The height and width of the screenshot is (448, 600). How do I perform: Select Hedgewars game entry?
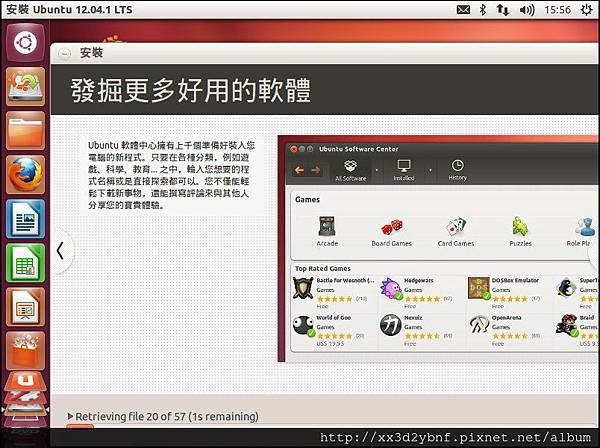click(x=417, y=293)
